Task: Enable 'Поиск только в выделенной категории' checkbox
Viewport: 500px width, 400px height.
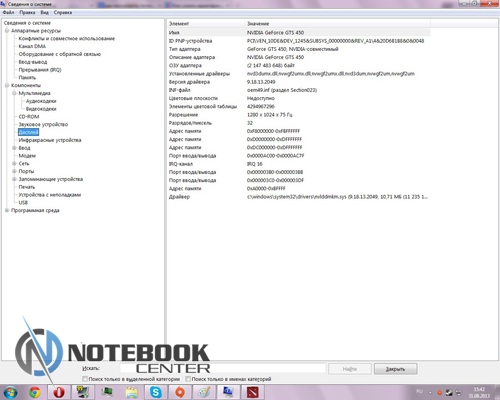Action: [85, 379]
